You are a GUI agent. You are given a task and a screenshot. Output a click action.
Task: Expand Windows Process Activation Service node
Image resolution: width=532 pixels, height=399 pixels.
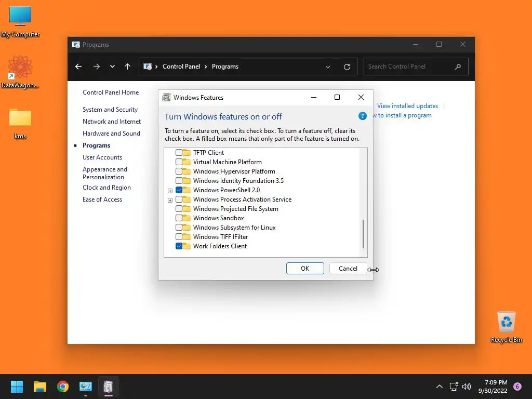coord(170,200)
